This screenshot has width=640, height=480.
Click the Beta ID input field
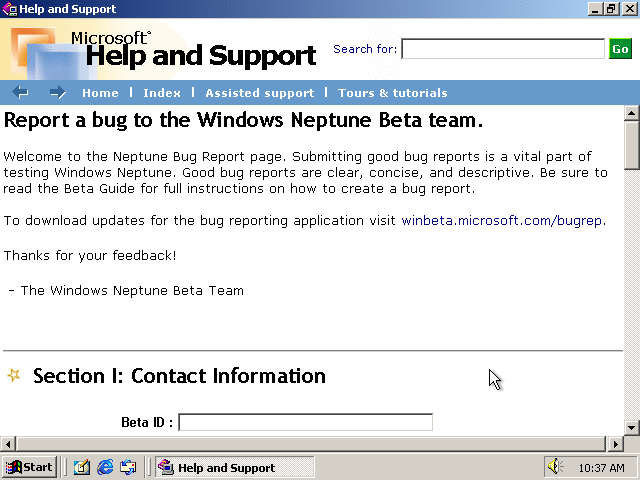point(305,422)
